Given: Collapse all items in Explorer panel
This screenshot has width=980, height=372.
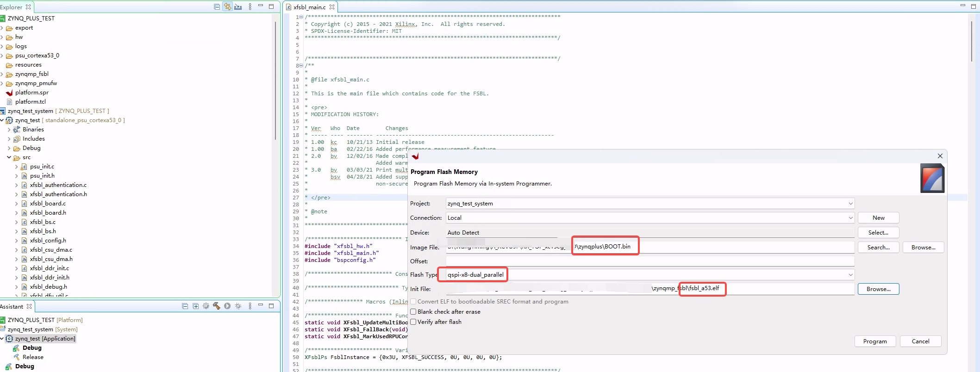Looking at the screenshot, I should (x=217, y=6).
